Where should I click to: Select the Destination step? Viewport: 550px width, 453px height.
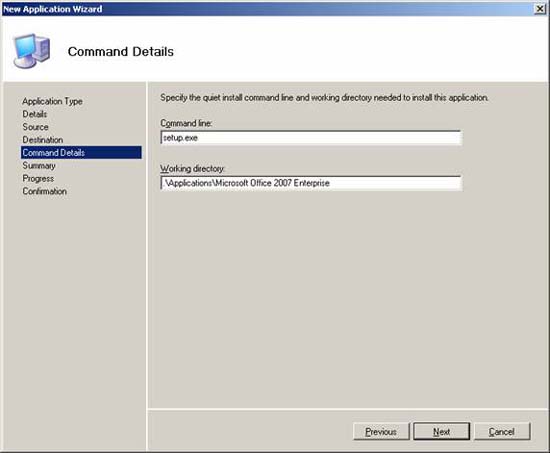pos(42,140)
